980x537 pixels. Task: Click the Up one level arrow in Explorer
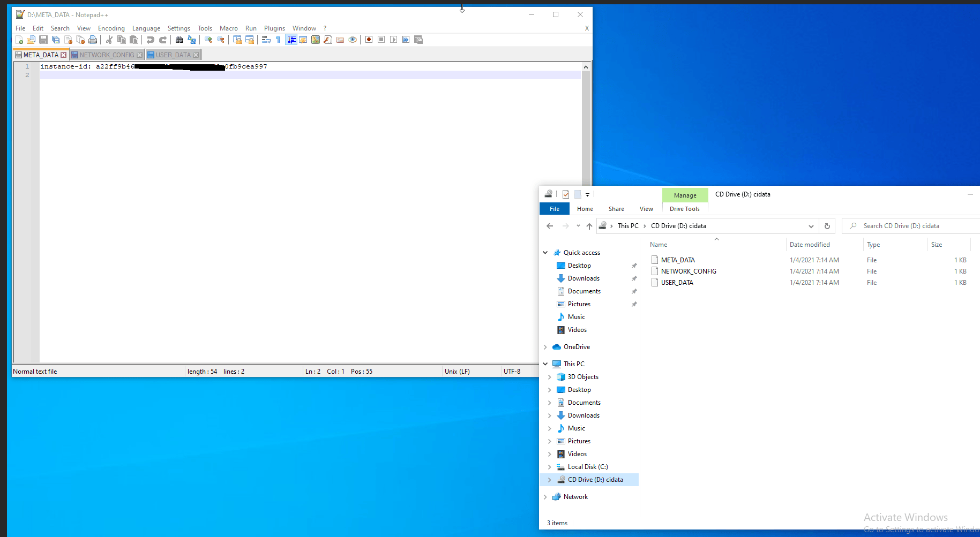pyautogui.click(x=589, y=226)
